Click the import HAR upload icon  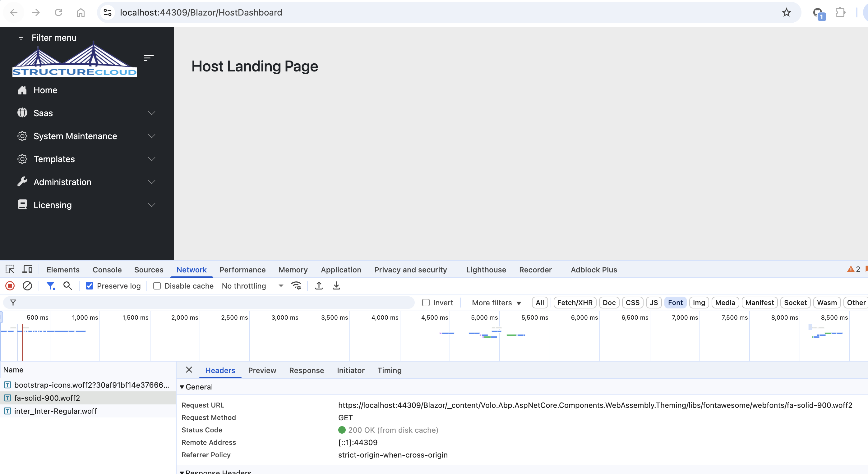pyautogui.click(x=319, y=286)
